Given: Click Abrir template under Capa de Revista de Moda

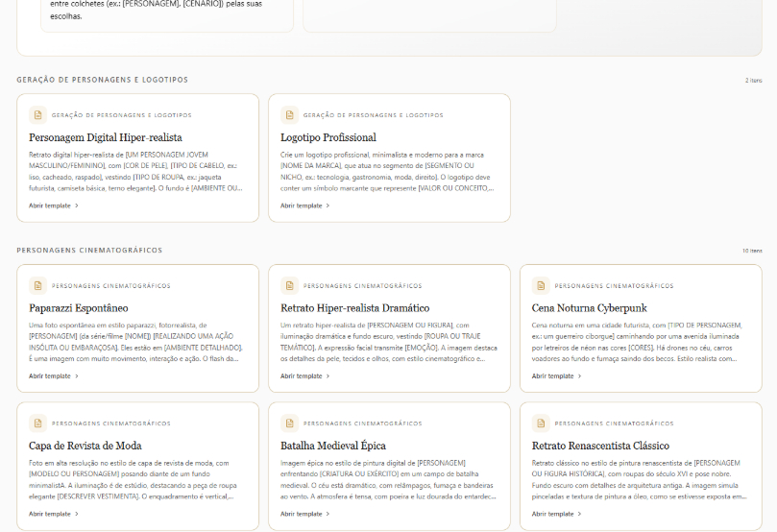Looking at the screenshot, I should [54, 514].
